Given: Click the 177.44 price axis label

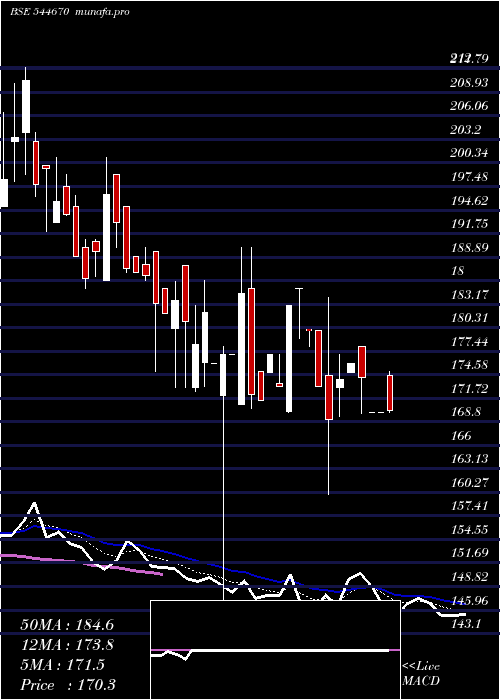Looking at the screenshot, I should (469, 342).
